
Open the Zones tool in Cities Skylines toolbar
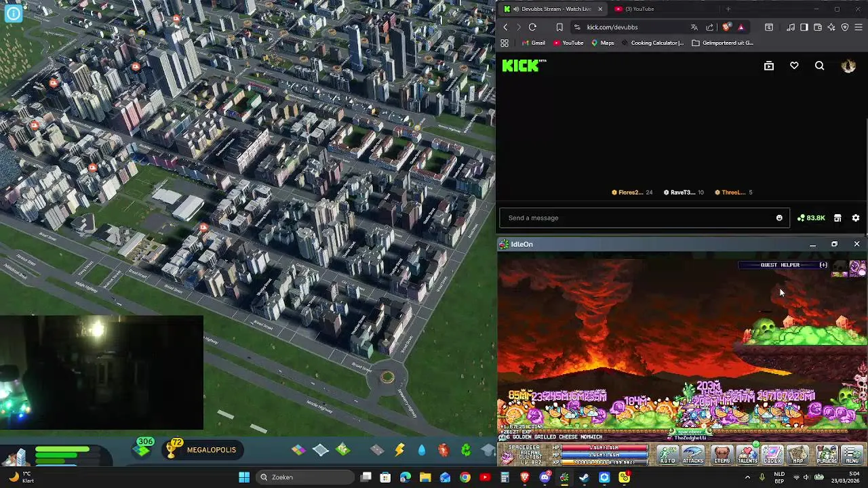(298, 450)
